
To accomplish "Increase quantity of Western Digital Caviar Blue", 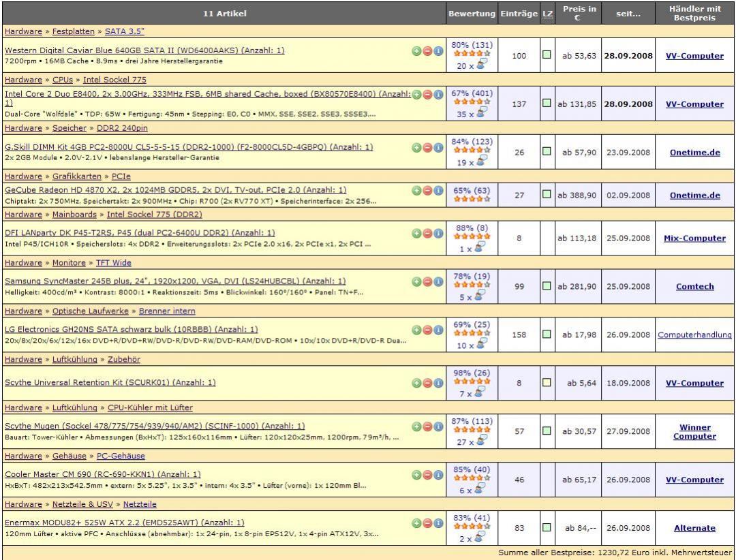I will point(416,51).
